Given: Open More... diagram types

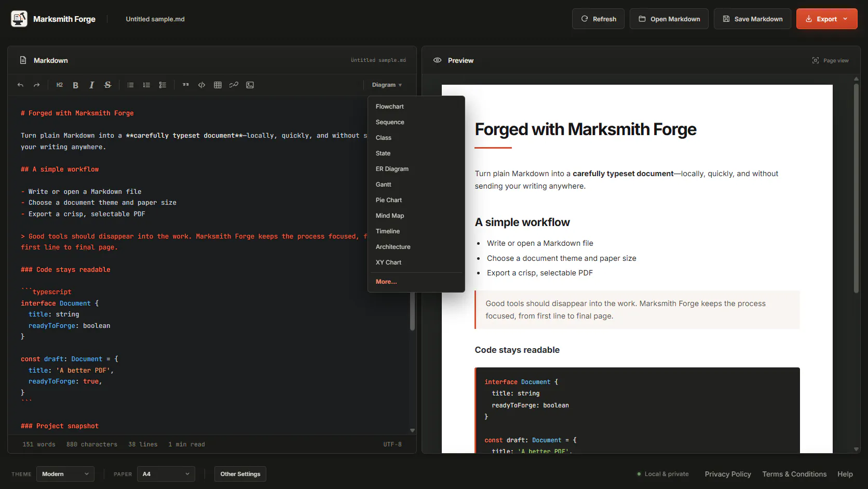Looking at the screenshot, I should click(416, 282).
